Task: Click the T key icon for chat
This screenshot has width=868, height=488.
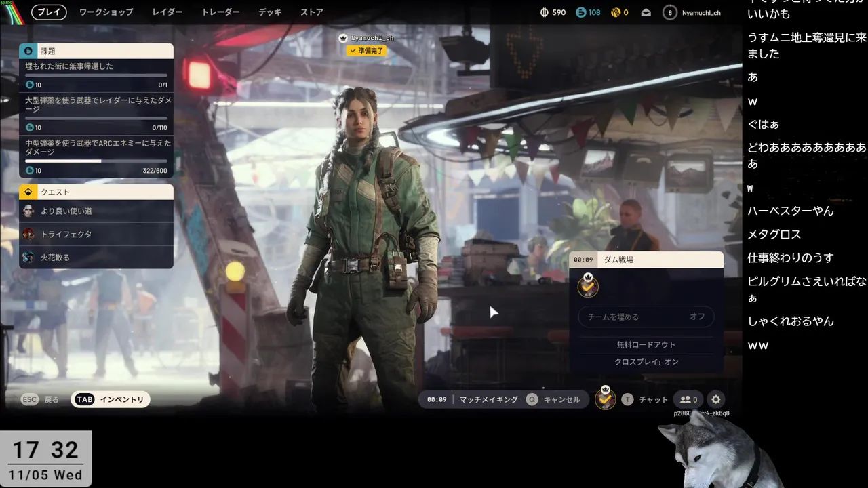Action: [627, 399]
